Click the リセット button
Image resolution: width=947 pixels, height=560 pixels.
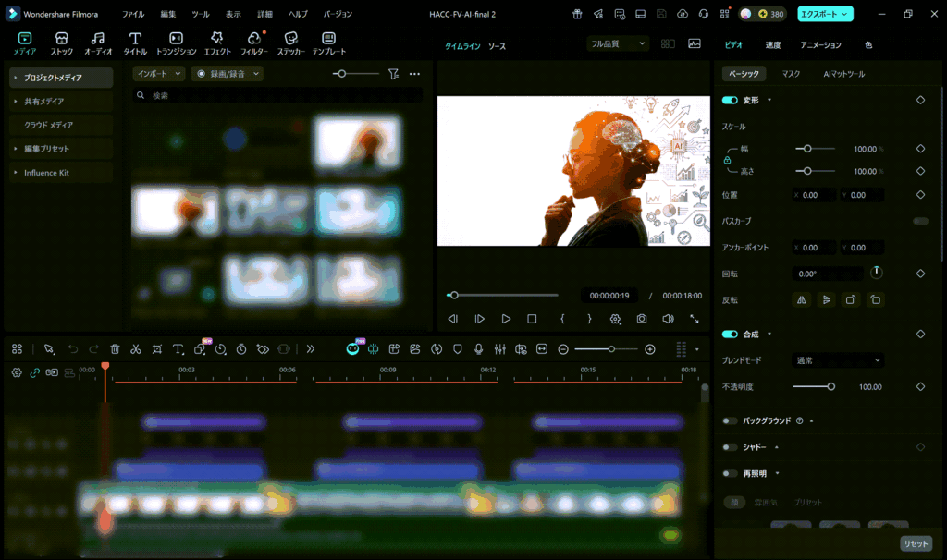click(916, 544)
